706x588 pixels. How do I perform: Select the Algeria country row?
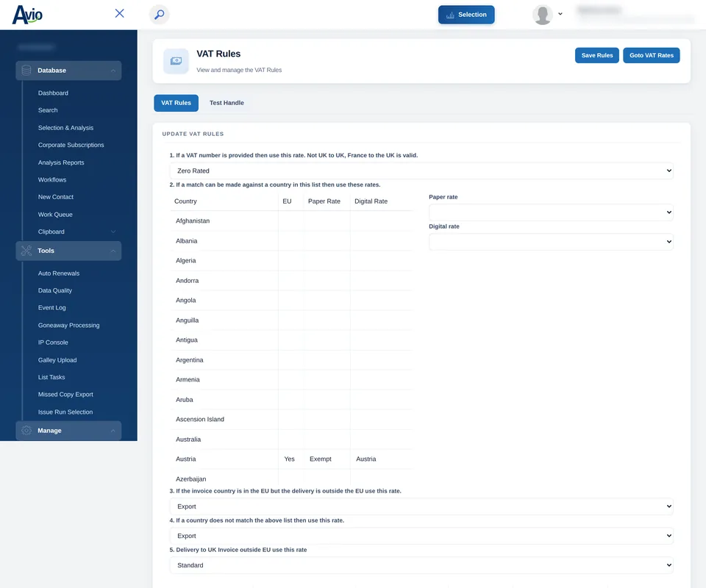click(291, 260)
